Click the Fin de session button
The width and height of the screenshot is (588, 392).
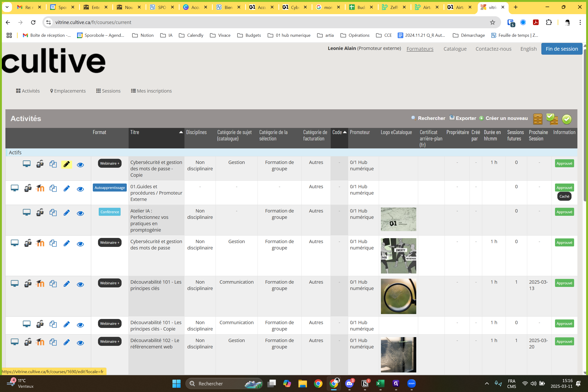point(562,49)
